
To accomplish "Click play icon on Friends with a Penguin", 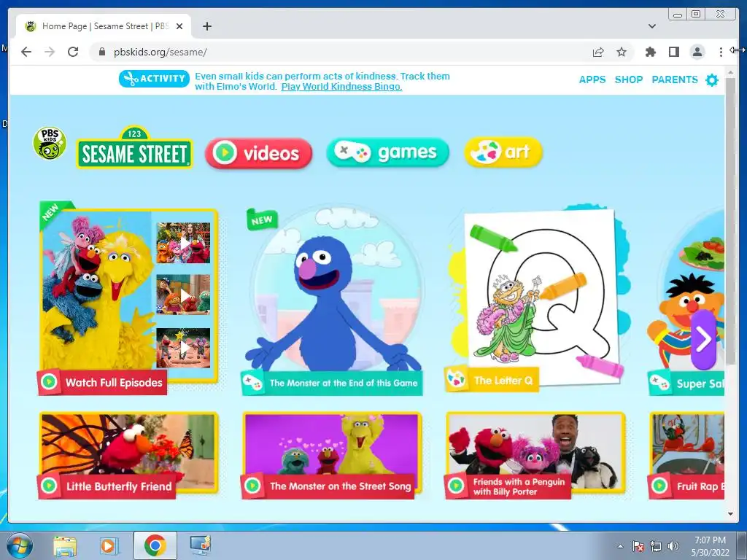I will coord(456,486).
